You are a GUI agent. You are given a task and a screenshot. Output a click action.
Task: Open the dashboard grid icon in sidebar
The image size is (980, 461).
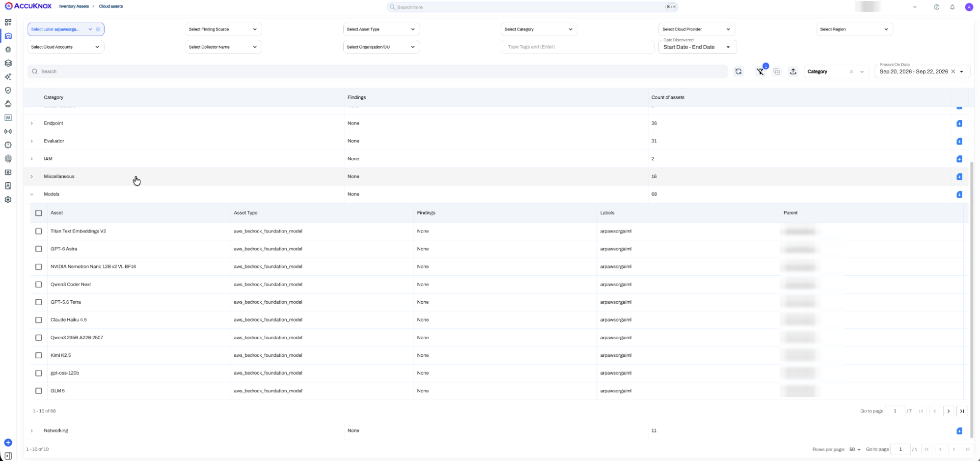pos(8,22)
